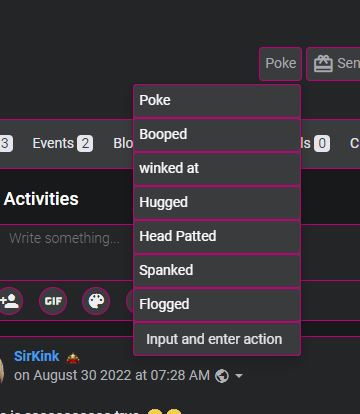Pick Hugged from the action menu
Screen dimensions: 360x414
point(217,203)
